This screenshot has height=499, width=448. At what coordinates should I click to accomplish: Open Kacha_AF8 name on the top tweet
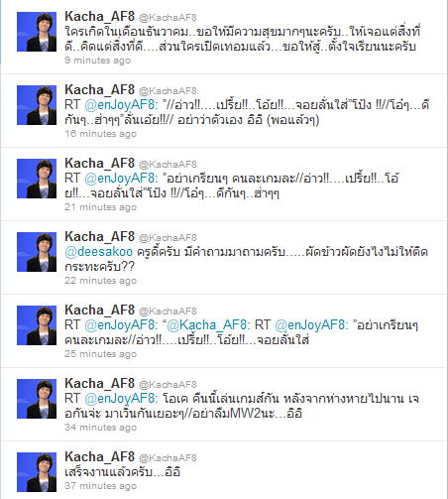click(100, 17)
